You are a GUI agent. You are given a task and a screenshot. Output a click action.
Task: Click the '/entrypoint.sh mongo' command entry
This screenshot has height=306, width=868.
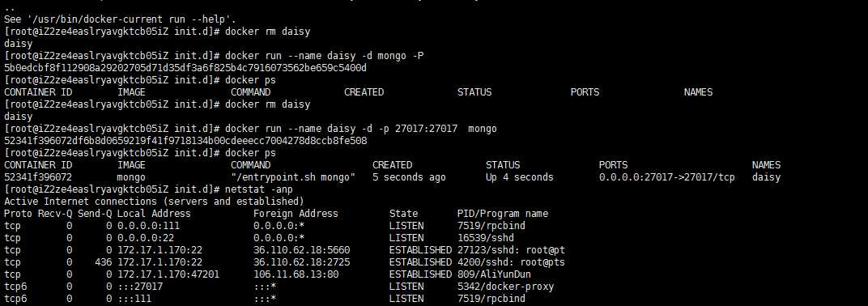point(293,177)
